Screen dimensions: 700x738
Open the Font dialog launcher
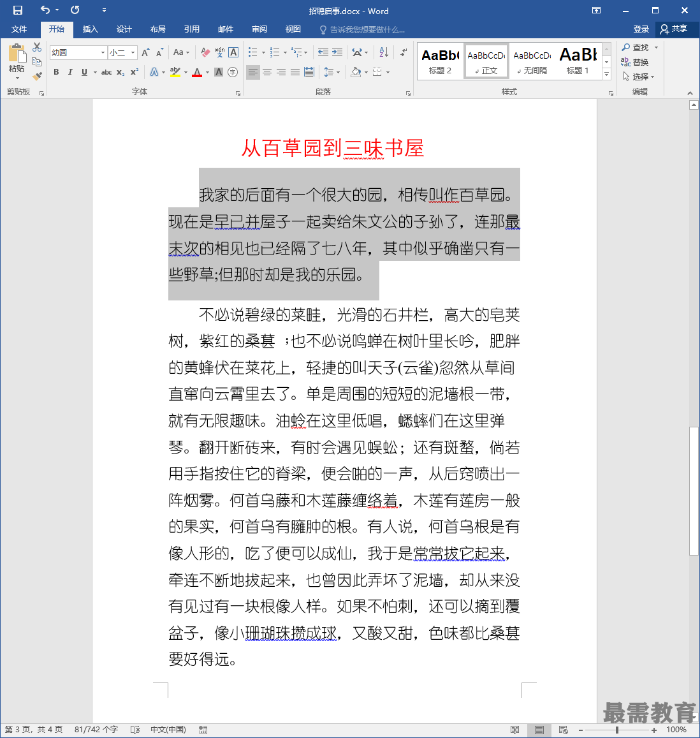[238, 93]
